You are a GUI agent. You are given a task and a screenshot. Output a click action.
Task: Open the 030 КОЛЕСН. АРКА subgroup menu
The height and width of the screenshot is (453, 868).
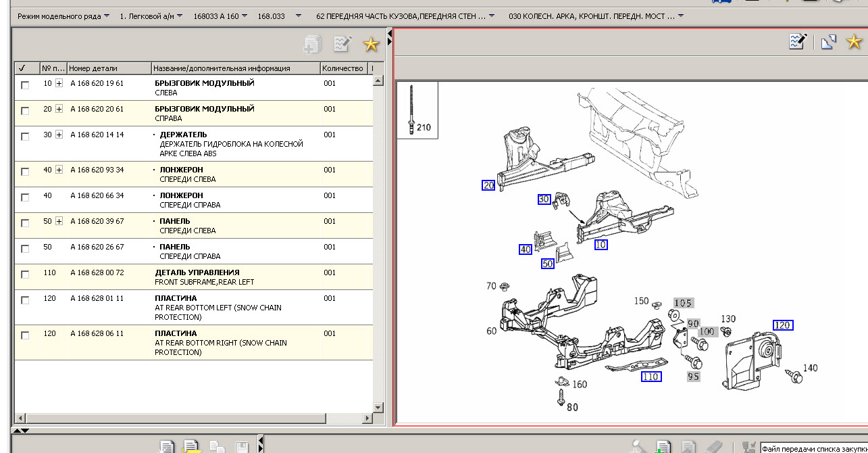[596, 15]
